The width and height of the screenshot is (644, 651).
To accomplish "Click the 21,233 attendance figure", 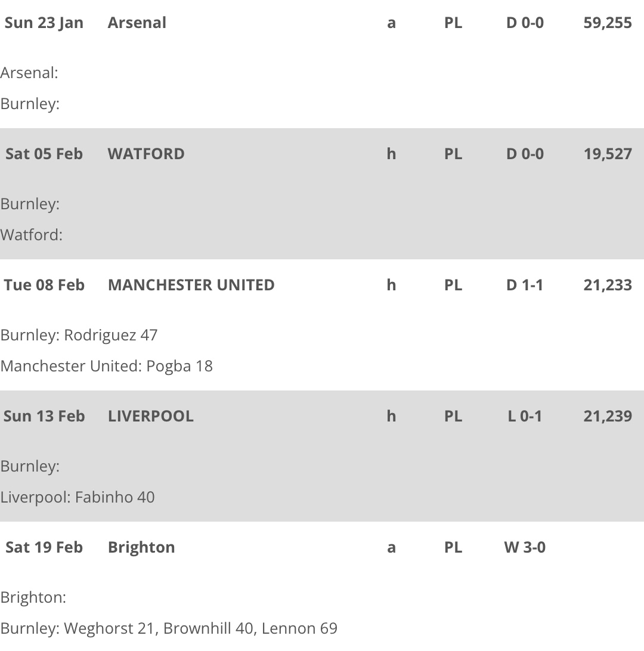I will click(x=608, y=285).
